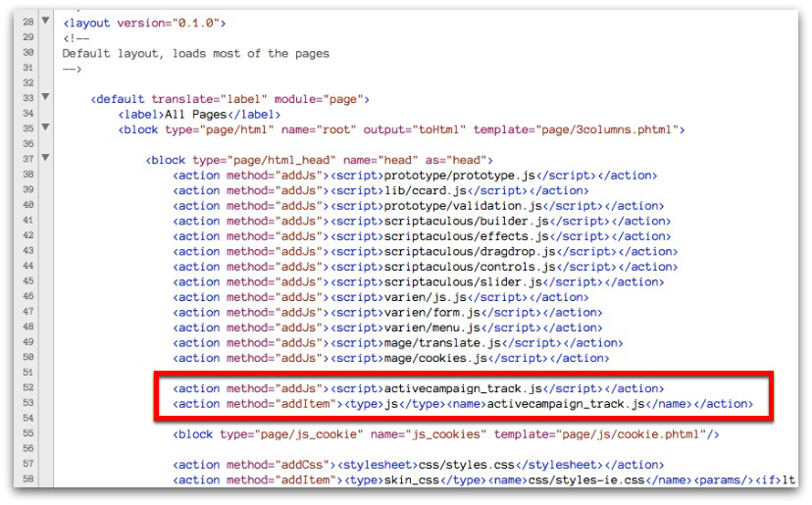Click activecampaign_track.js in the addJs line
Screen dimensions: 812x505
[x=463, y=389]
